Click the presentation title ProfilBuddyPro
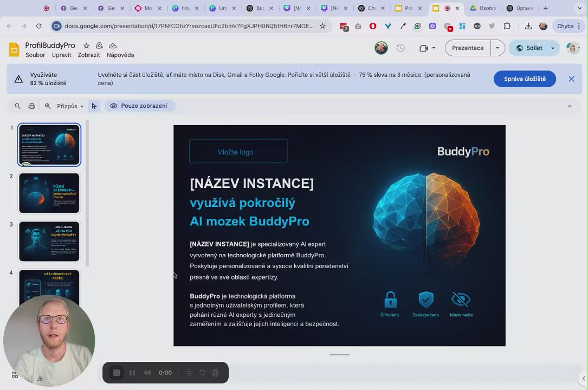Image resolution: width=588 pixels, height=390 pixels. tap(50, 45)
